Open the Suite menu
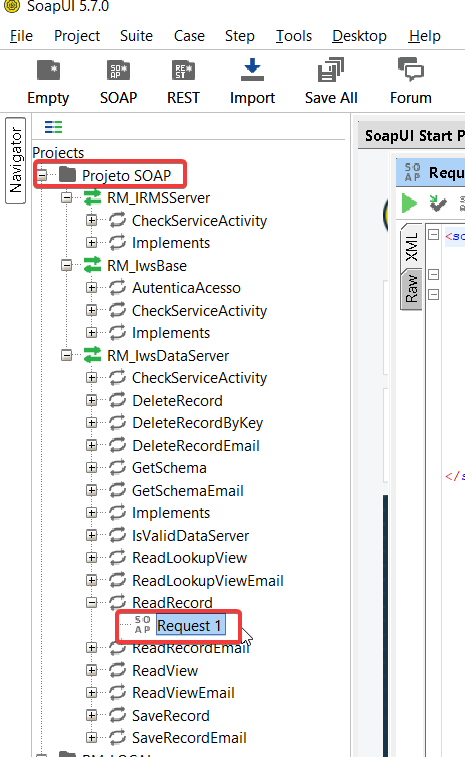 coord(136,36)
